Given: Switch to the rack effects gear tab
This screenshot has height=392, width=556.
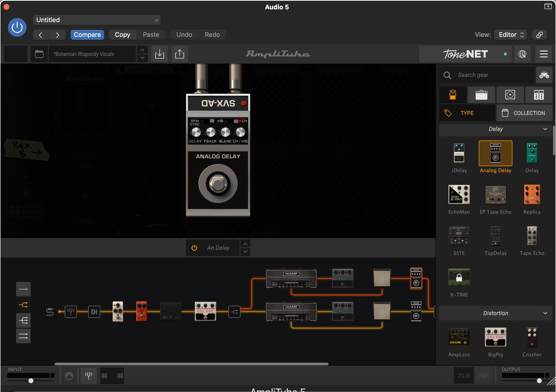Looking at the screenshot, I should (x=539, y=95).
